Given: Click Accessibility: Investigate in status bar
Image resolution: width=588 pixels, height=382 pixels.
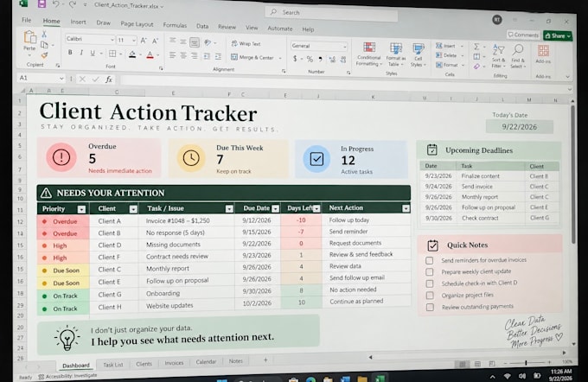Looking at the screenshot, I should 67,376.
